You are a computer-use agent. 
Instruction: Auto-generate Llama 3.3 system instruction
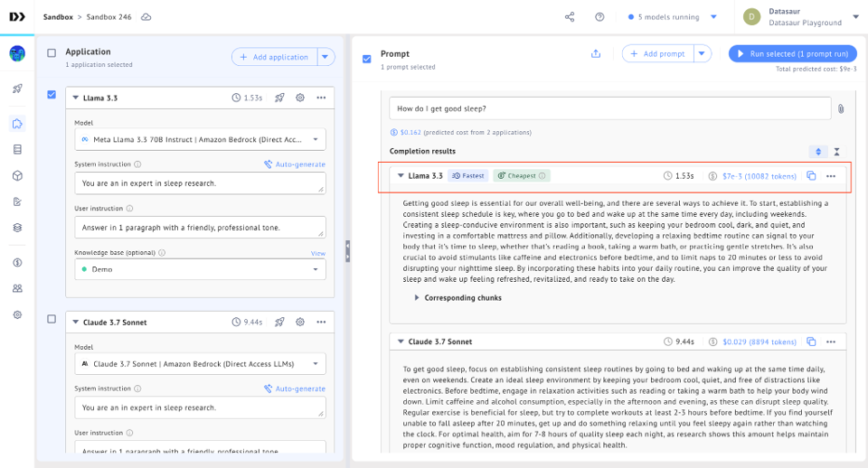point(295,164)
